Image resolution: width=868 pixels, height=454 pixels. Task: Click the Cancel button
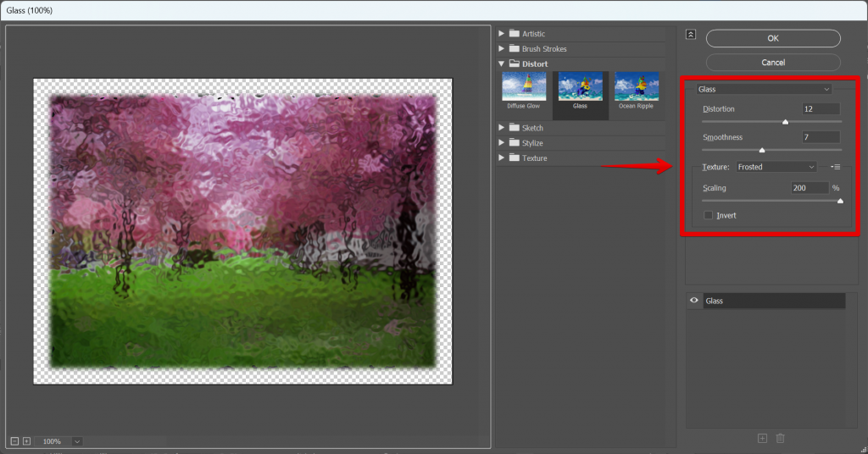(772, 62)
